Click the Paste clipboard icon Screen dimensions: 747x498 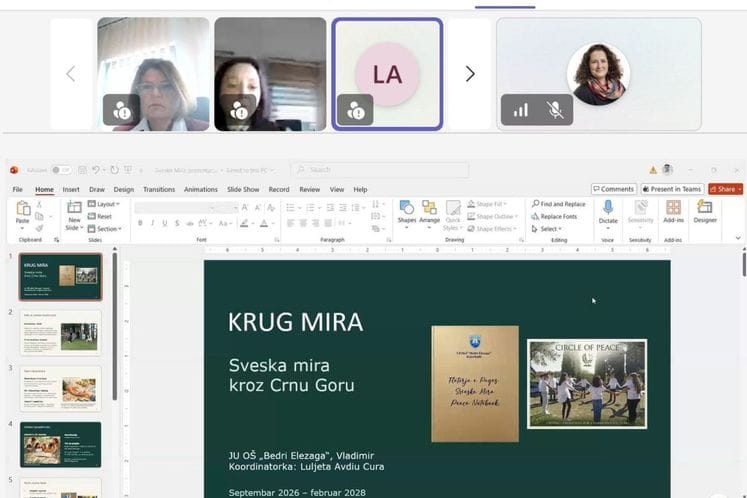point(22,208)
